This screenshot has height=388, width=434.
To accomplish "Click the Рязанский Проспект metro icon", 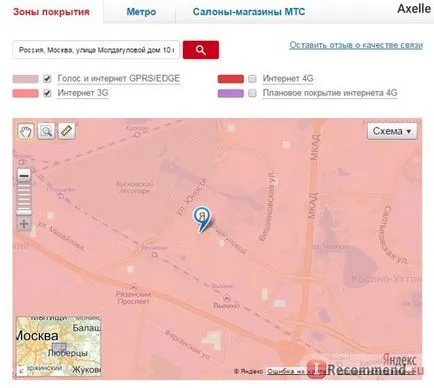I will click(x=134, y=287).
